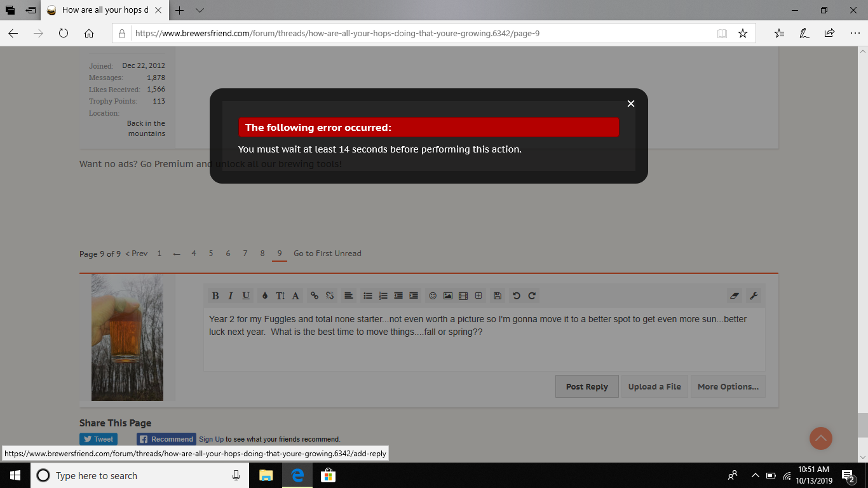Open File Explorer from the taskbar
The height and width of the screenshot is (488, 868).
[x=266, y=475]
